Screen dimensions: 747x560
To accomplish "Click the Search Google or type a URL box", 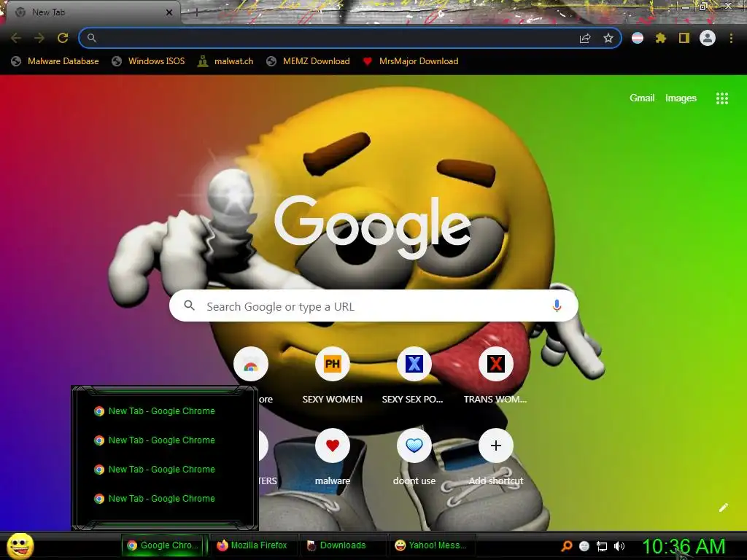I will (373, 306).
